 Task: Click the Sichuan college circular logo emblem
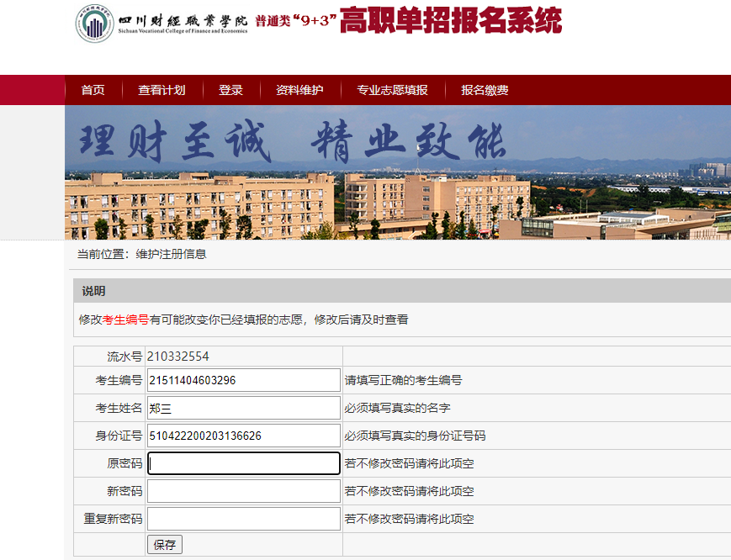94,24
